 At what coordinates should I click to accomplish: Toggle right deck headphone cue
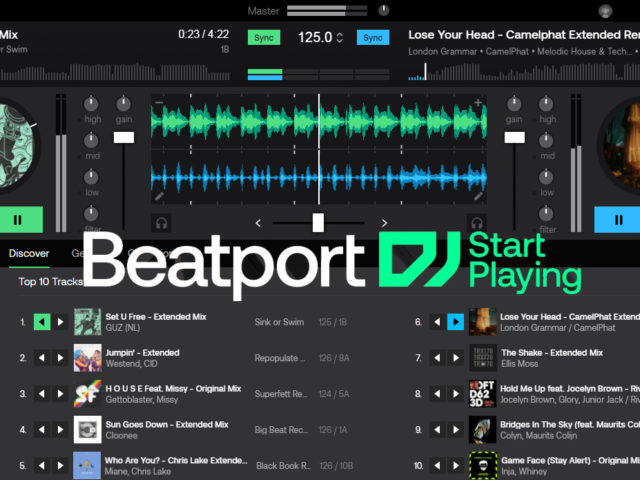click(x=477, y=223)
